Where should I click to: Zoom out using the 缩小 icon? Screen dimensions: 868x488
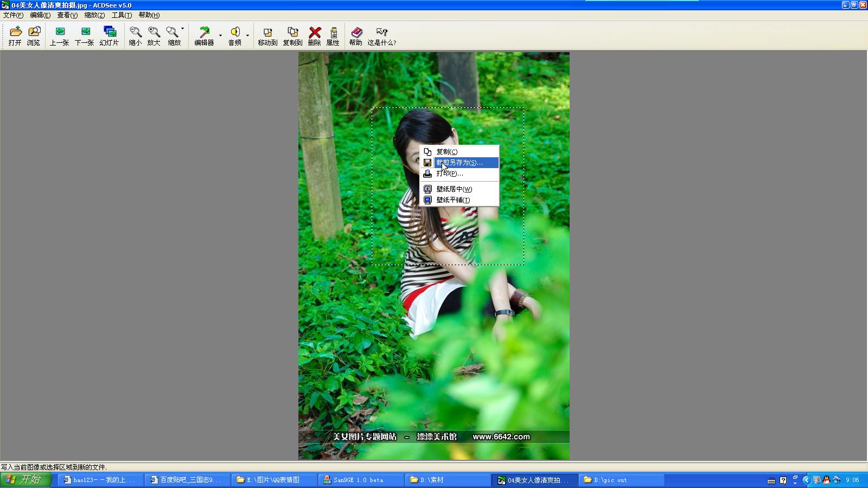[135, 36]
